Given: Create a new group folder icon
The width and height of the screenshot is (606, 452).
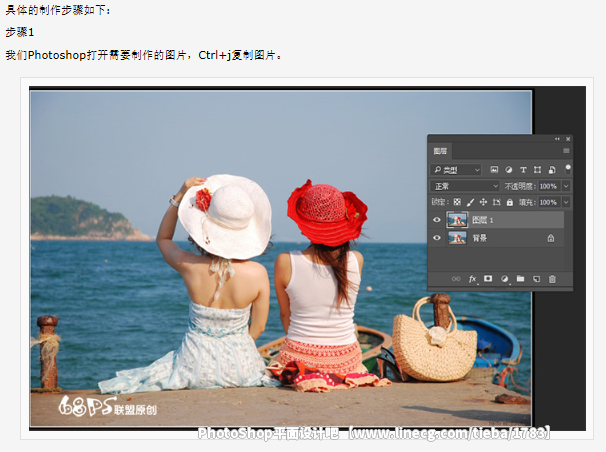Looking at the screenshot, I should coord(520,279).
